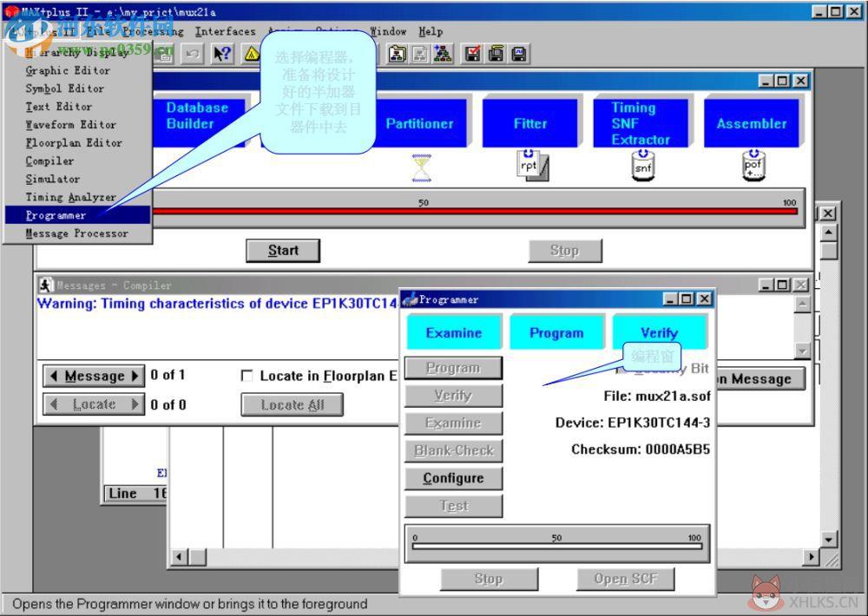Click the compiler Stop button

565,251
